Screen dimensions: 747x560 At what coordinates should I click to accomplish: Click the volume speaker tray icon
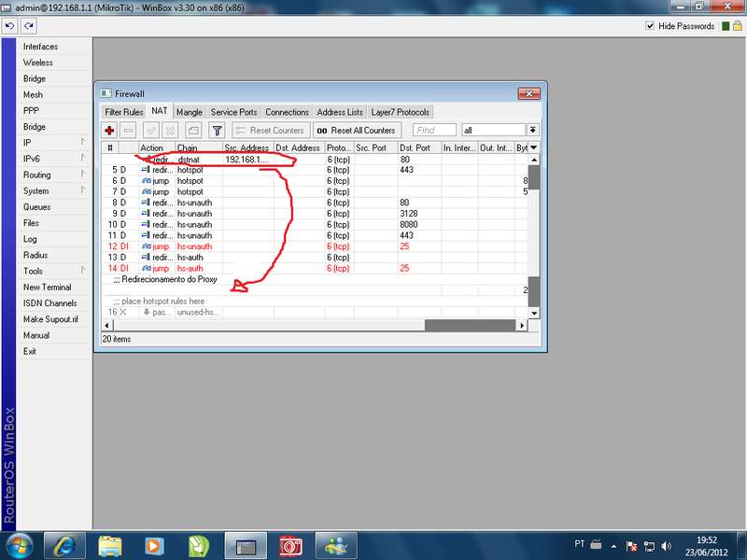click(x=667, y=546)
